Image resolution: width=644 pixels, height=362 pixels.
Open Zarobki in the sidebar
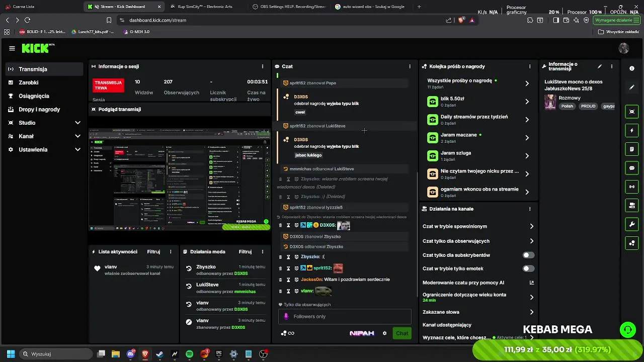44,82
